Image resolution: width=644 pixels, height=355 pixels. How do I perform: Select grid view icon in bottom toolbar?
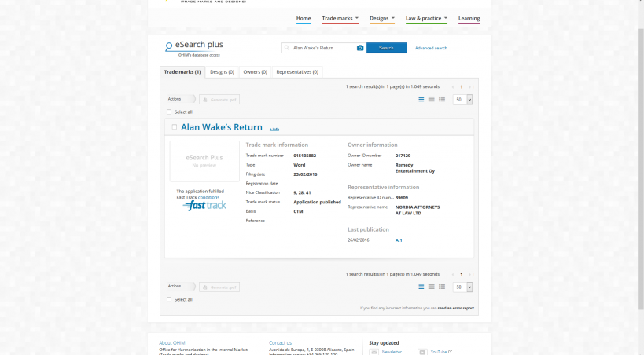pos(442,287)
